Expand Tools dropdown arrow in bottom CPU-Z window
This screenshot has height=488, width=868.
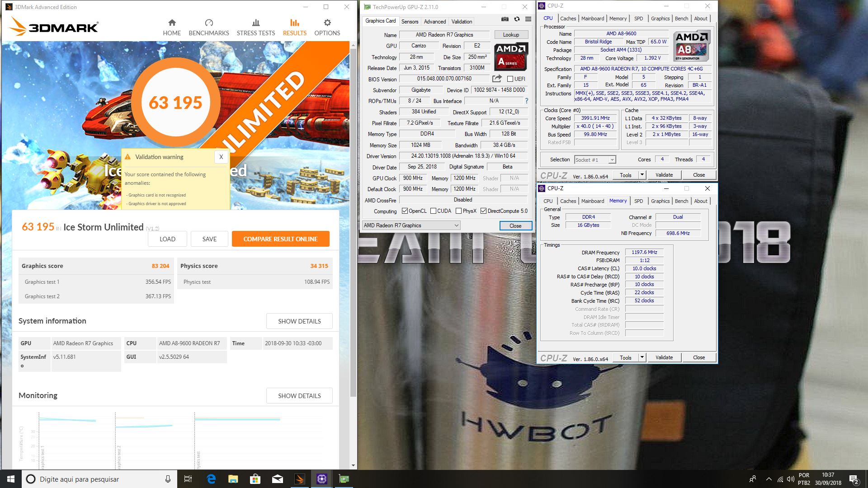pos(642,357)
